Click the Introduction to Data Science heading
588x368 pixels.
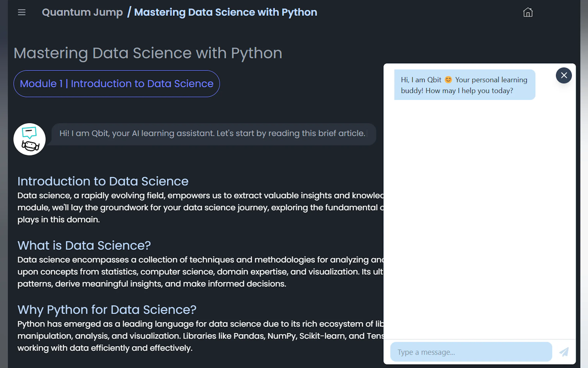103,181
